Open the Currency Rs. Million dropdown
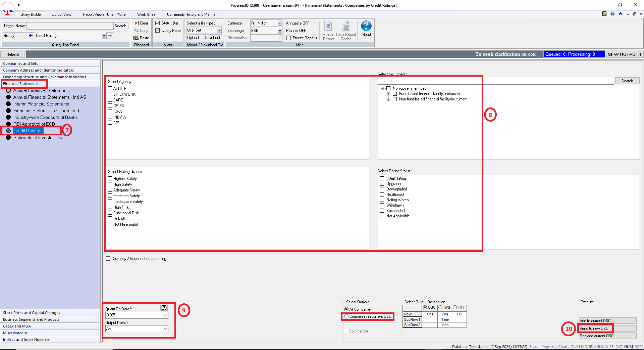This screenshot has height=350, width=644. coord(280,23)
